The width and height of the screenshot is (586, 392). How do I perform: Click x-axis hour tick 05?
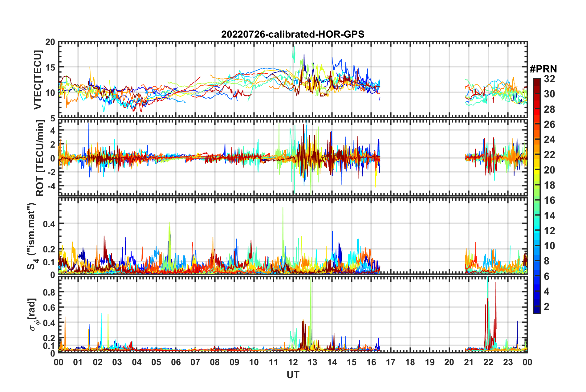point(156,362)
